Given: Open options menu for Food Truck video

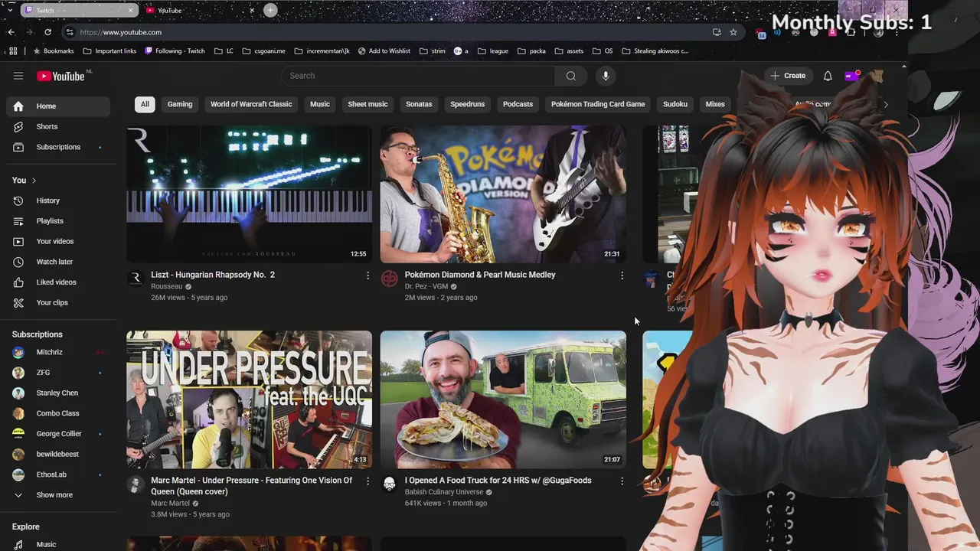Looking at the screenshot, I should click(622, 481).
